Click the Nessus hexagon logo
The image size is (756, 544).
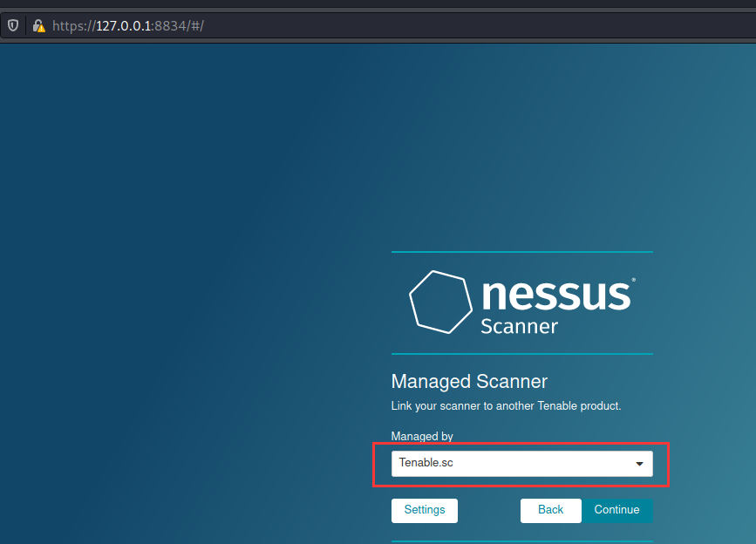click(x=440, y=303)
